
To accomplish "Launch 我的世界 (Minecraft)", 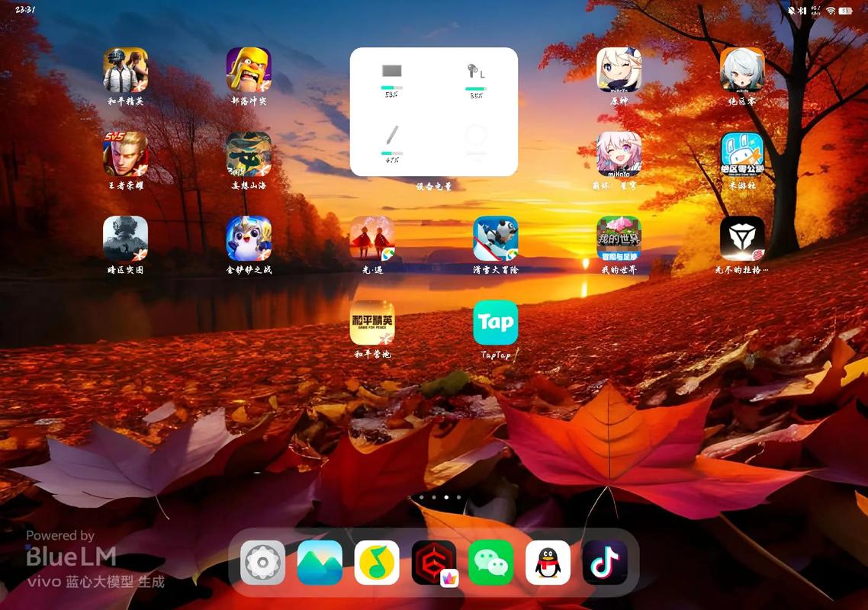I will pyautogui.click(x=619, y=238).
